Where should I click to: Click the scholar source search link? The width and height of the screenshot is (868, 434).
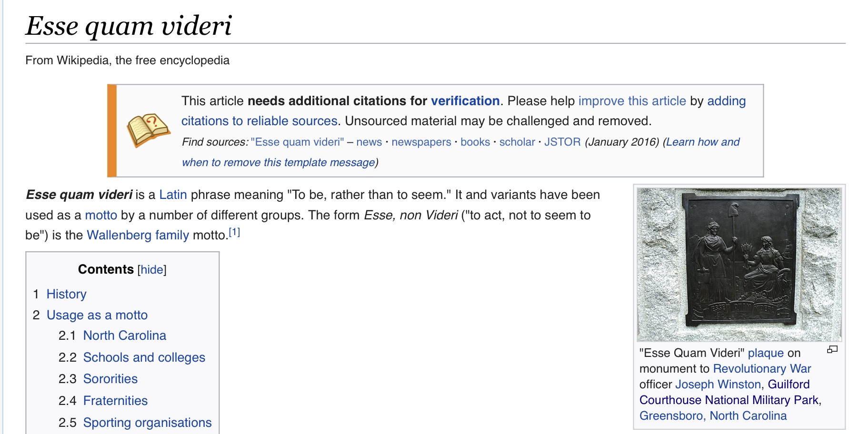517,142
